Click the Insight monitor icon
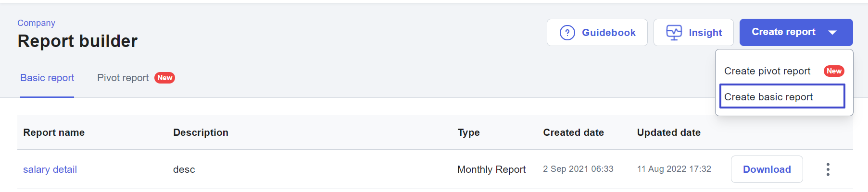The image size is (868, 192). click(674, 33)
